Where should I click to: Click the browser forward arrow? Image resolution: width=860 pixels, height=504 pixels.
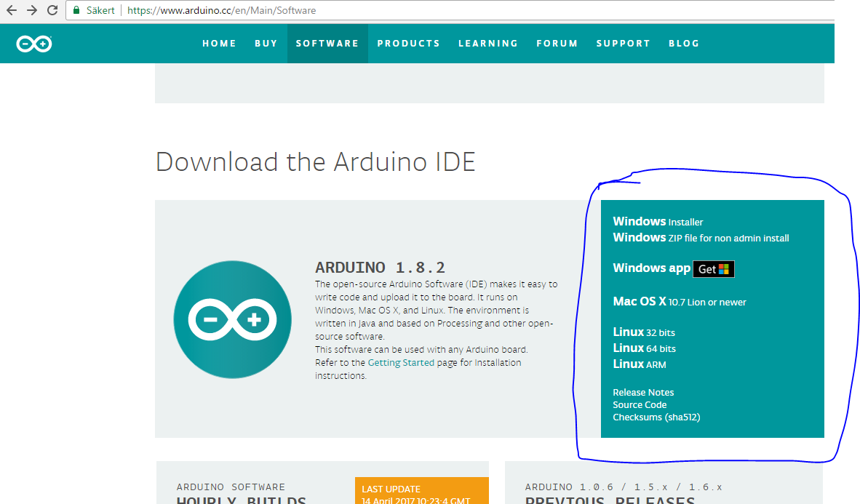click(31, 10)
